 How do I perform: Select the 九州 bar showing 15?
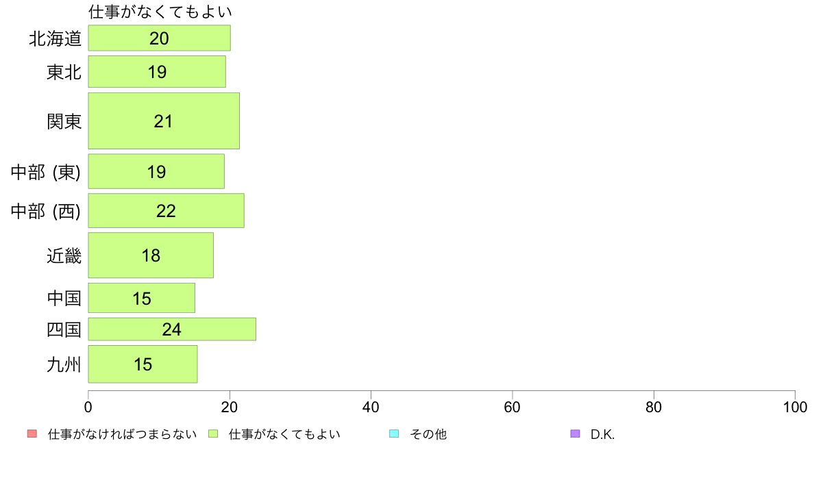(x=143, y=364)
